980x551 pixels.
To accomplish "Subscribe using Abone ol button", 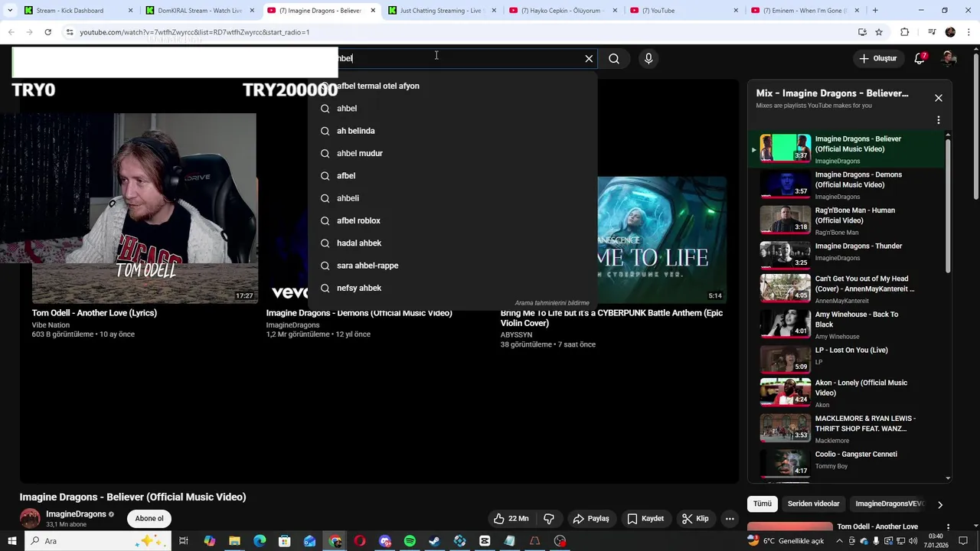I will tap(149, 518).
